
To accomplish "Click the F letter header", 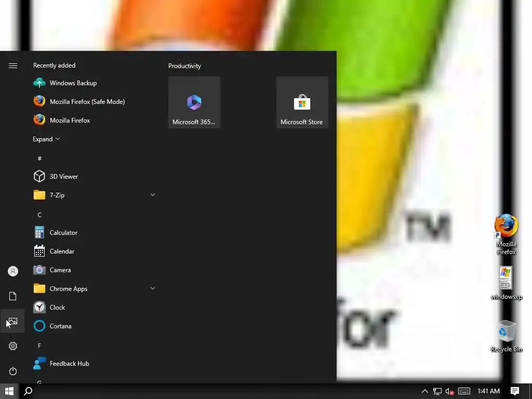I will click(39, 345).
